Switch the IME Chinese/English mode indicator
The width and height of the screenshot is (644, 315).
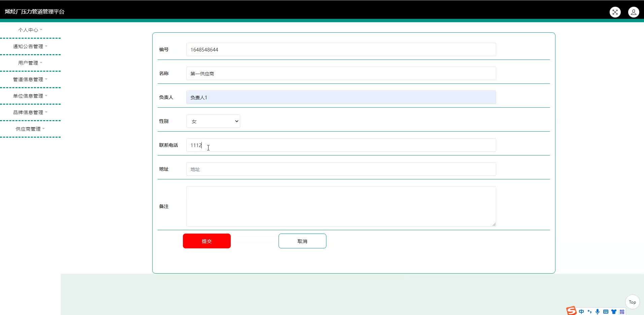[581, 312]
